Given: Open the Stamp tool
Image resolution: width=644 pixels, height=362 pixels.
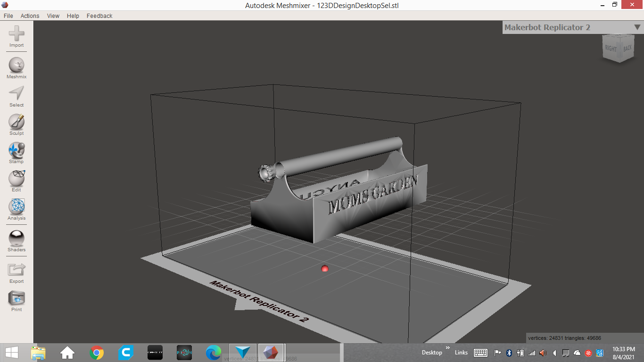Looking at the screenshot, I should pos(17,150).
